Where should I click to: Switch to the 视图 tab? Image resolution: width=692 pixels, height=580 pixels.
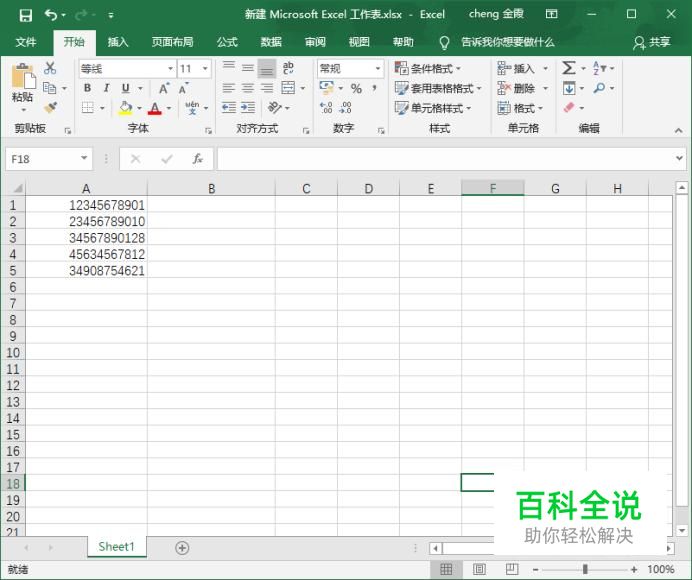pos(359,42)
